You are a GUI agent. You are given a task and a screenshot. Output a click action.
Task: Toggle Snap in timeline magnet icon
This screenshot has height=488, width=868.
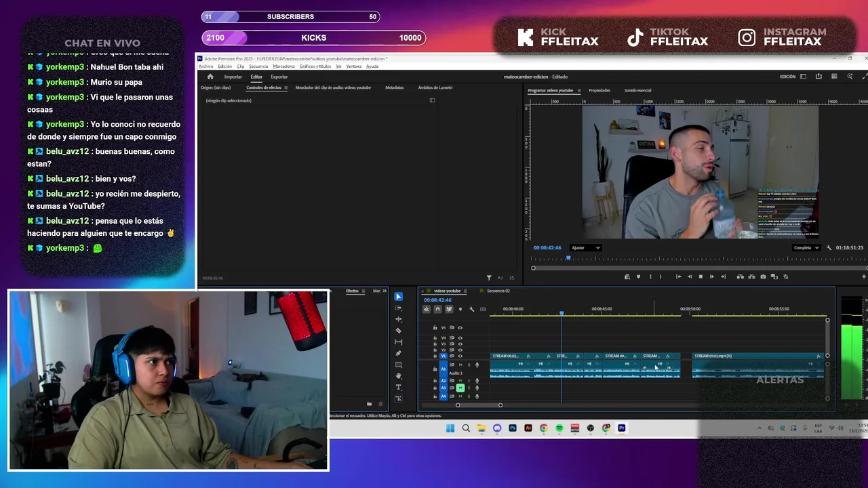point(437,309)
